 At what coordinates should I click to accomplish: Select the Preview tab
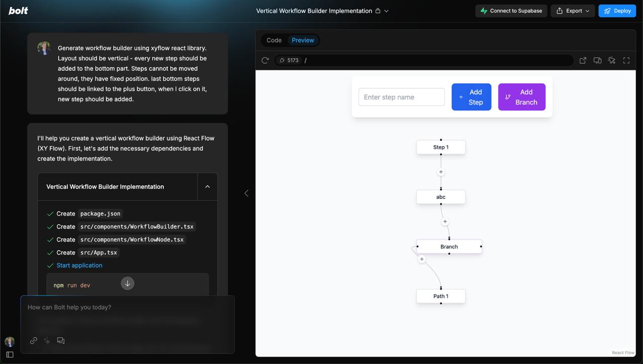[303, 40]
